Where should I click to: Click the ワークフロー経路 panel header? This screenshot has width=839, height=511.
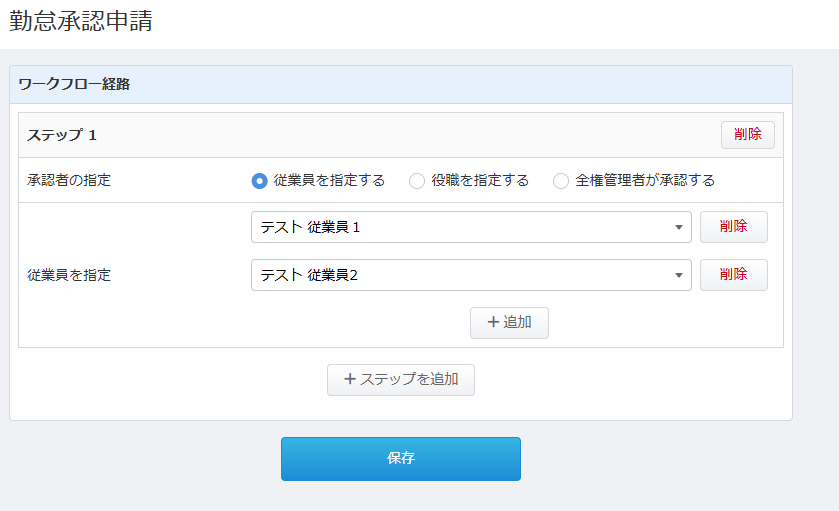74,84
